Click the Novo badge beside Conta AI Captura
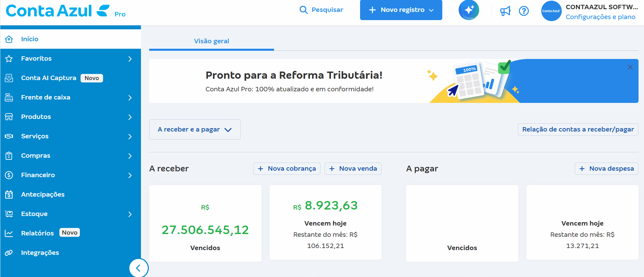The image size is (644, 277). coord(92,78)
